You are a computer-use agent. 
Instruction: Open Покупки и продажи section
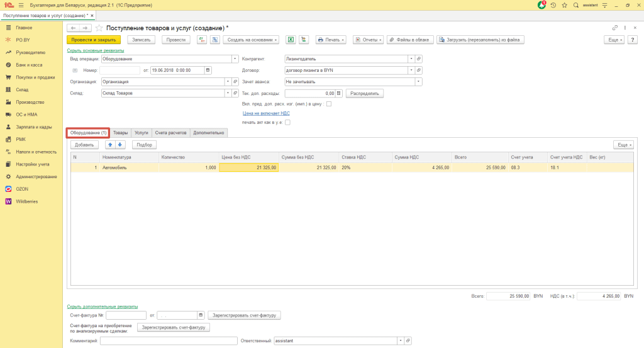[x=35, y=77]
